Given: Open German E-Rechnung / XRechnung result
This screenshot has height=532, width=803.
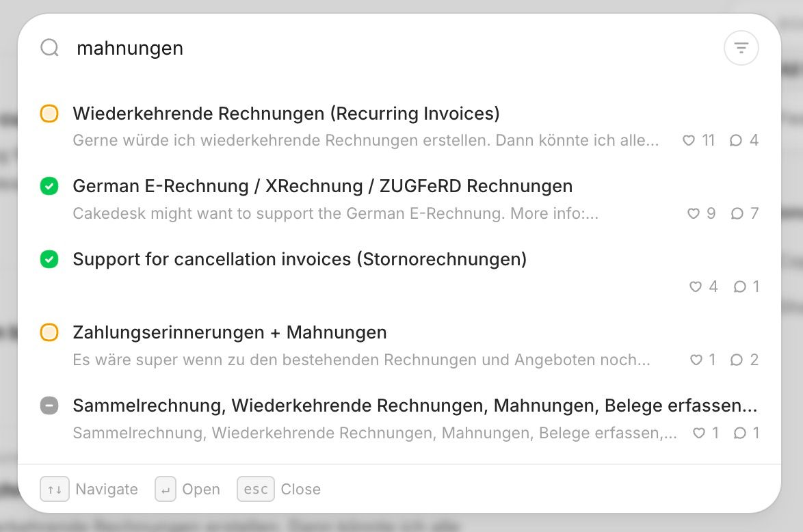Looking at the screenshot, I should (x=399, y=199).
